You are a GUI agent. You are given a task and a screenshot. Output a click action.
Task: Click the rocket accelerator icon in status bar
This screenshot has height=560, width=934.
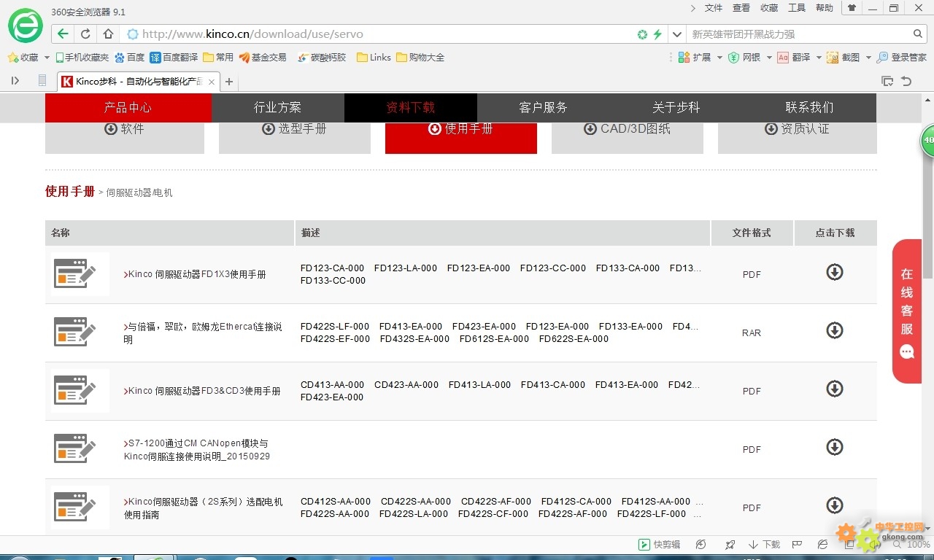point(730,545)
